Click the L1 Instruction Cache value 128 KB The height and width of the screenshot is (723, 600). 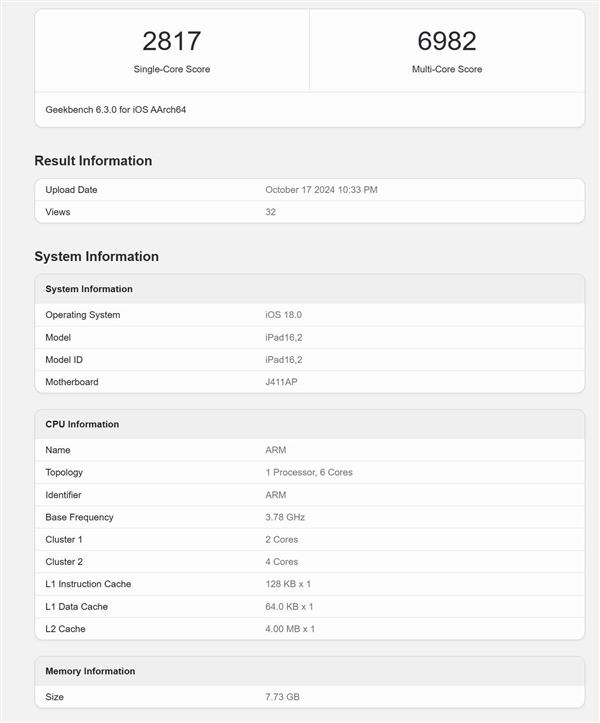click(289, 584)
